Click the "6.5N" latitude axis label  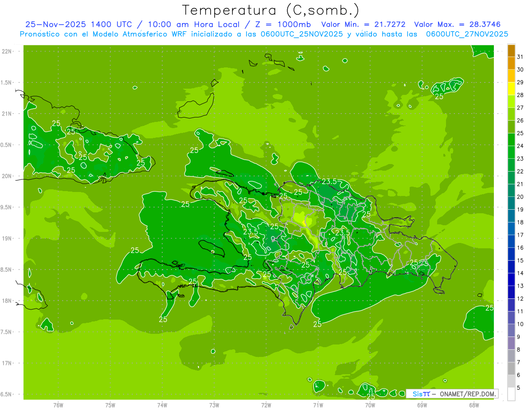pyautogui.click(x=7, y=395)
